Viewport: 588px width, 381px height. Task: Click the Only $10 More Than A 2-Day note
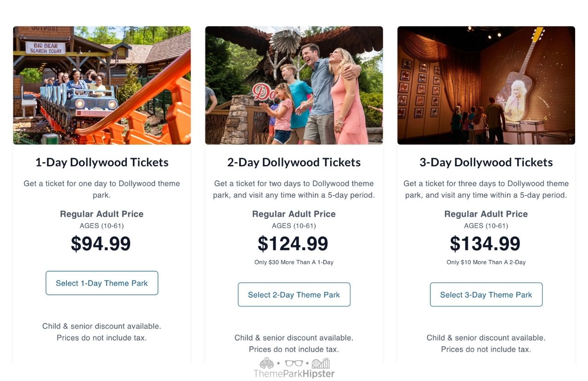[x=486, y=263]
